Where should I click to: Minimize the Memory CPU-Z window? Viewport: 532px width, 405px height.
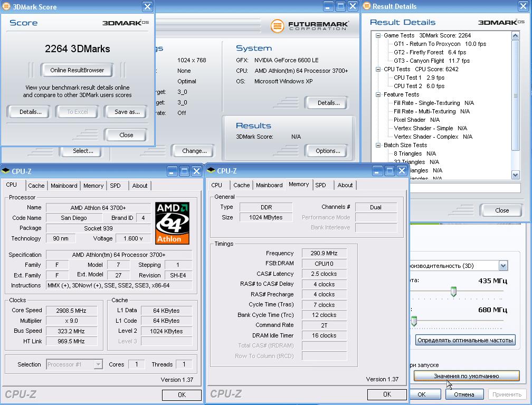[x=377, y=170]
